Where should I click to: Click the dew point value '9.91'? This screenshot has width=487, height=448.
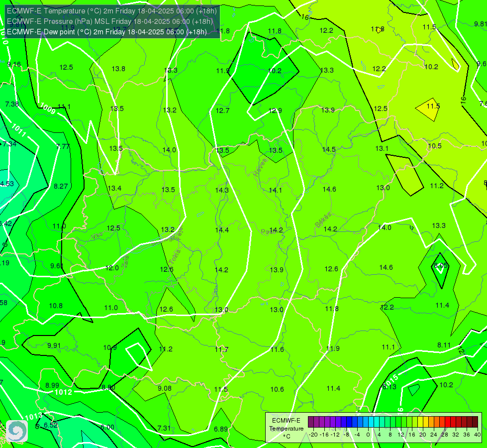[x=54, y=346]
